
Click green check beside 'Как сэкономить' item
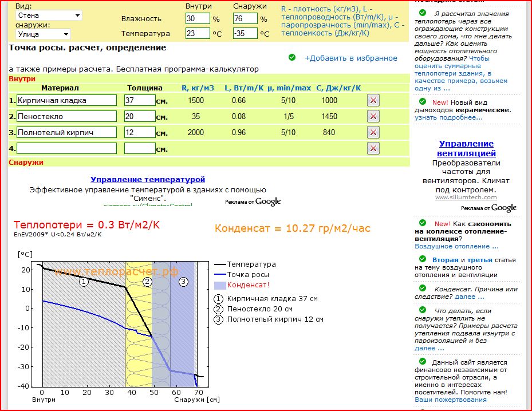point(423,223)
